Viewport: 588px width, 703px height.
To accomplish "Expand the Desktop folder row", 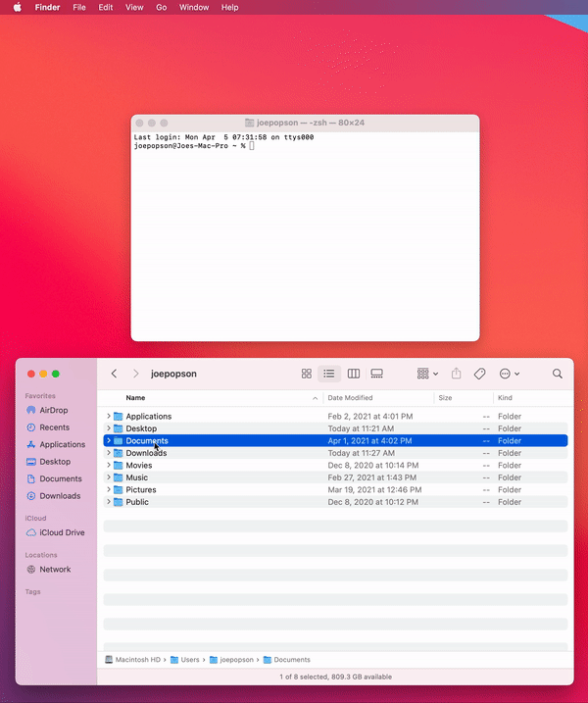I will tap(109, 428).
